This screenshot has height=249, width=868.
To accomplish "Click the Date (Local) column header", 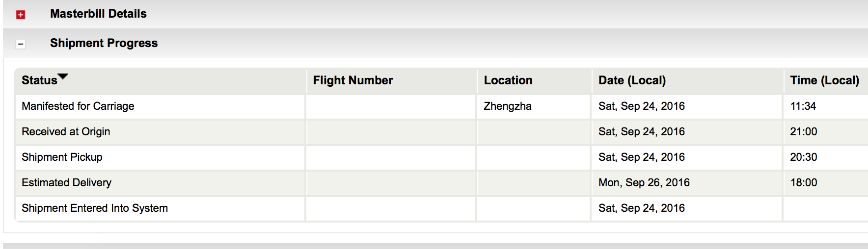I will tap(632, 80).
